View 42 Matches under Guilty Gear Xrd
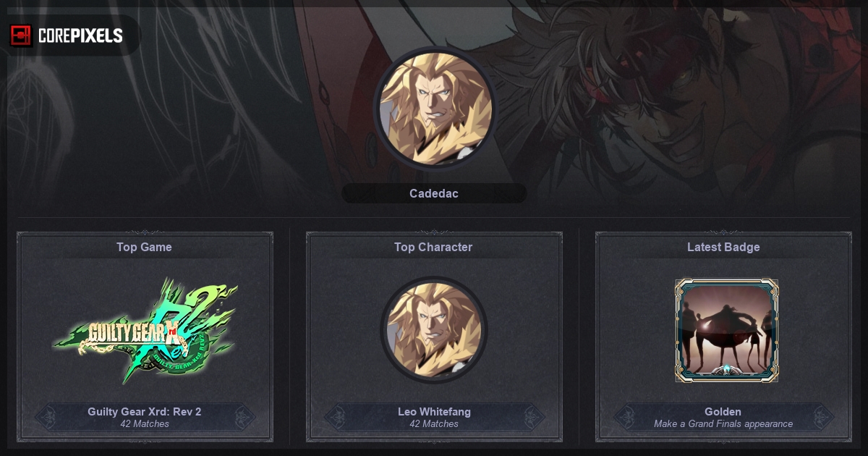Screen dimensions: 868x456 (145, 424)
